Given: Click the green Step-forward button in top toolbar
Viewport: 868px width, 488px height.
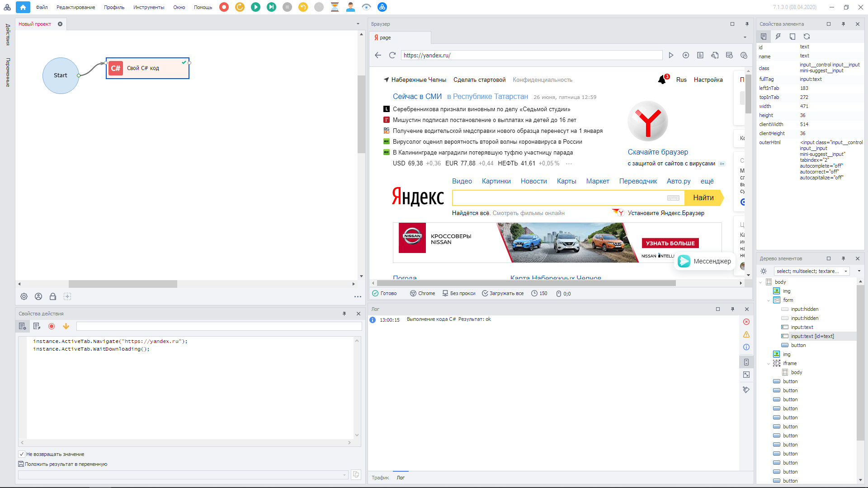Looking at the screenshot, I should pyautogui.click(x=271, y=7).
